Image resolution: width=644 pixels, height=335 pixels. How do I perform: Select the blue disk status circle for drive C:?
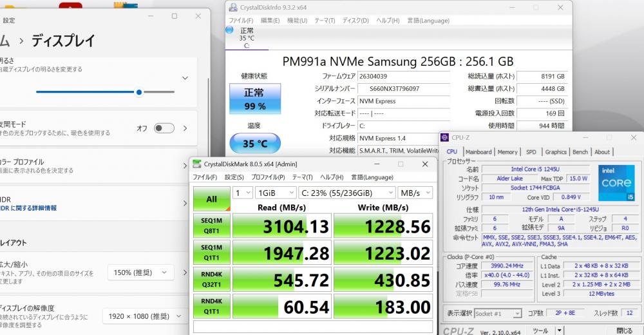(x=230, y=30)
